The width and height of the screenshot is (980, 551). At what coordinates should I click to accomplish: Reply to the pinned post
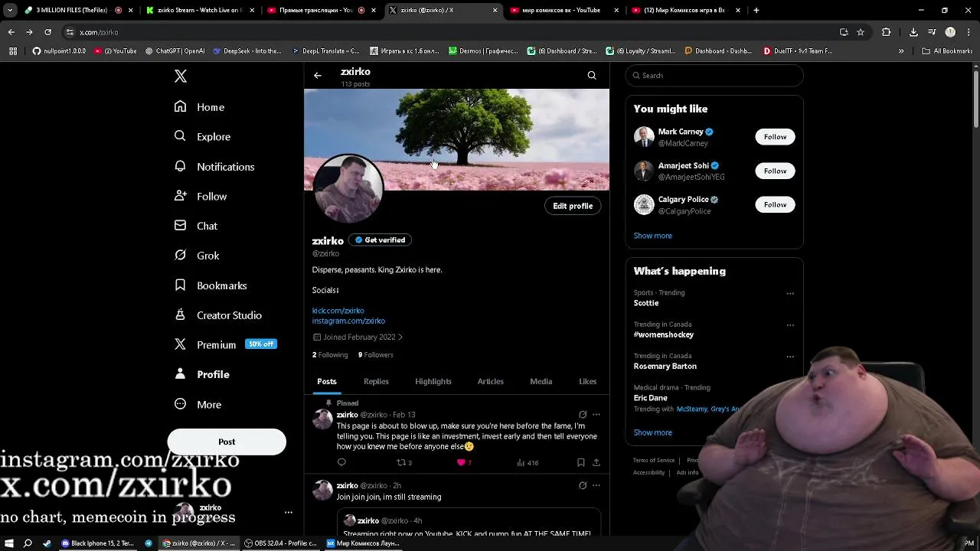[x=341, y=462]
